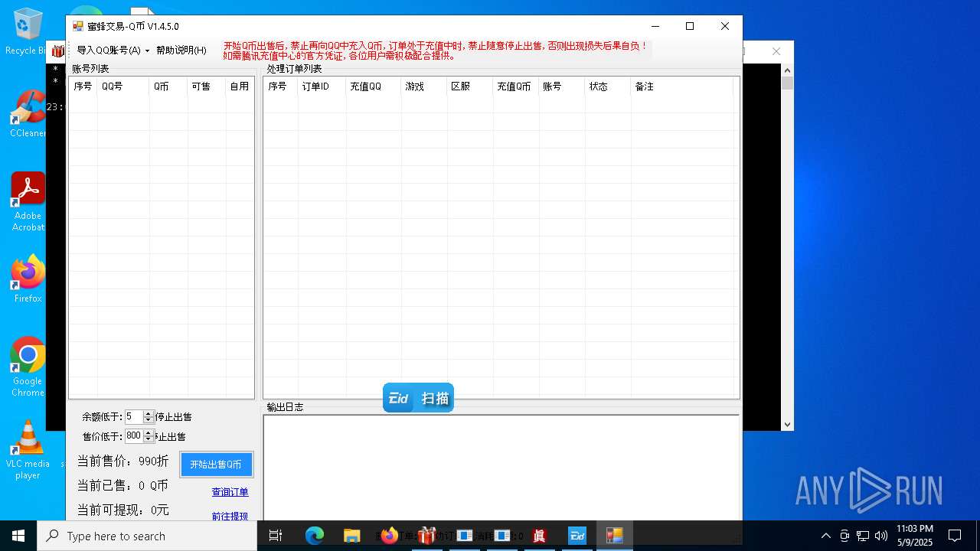The image size is (980, 551).
Task: Maximize the 蜜蜂交易 window
Action: point(690,26)
